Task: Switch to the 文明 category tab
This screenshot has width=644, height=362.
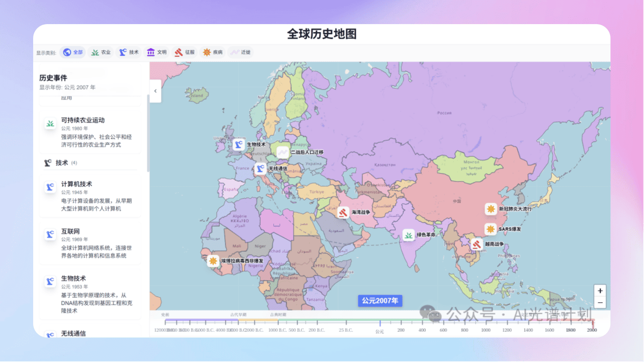Action: pos(156,52)
